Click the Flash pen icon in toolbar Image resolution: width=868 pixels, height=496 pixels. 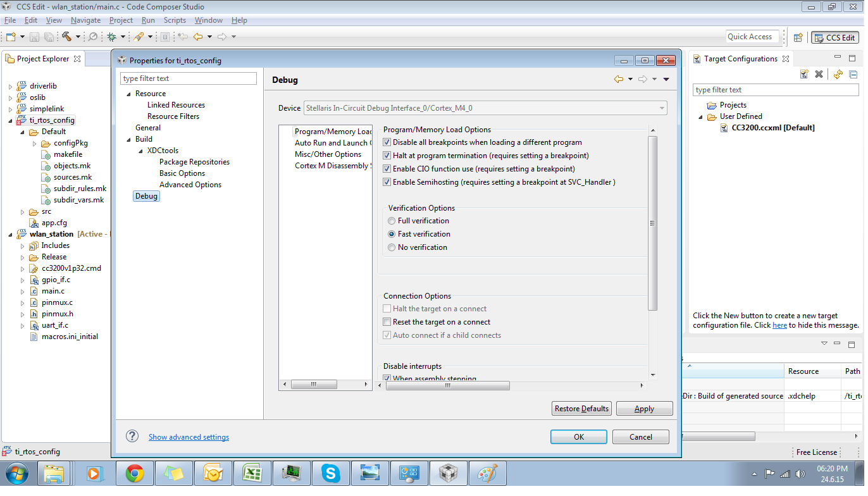coord(139,37)
